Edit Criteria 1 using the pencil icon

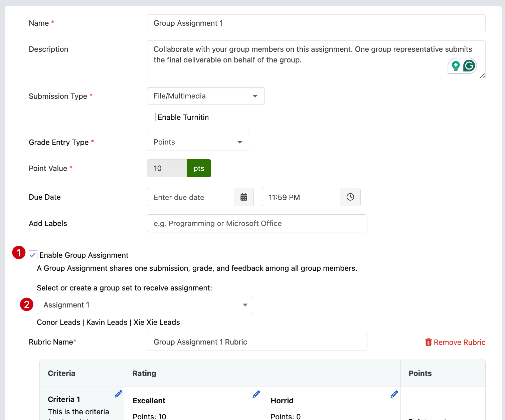tap(118, 394)
